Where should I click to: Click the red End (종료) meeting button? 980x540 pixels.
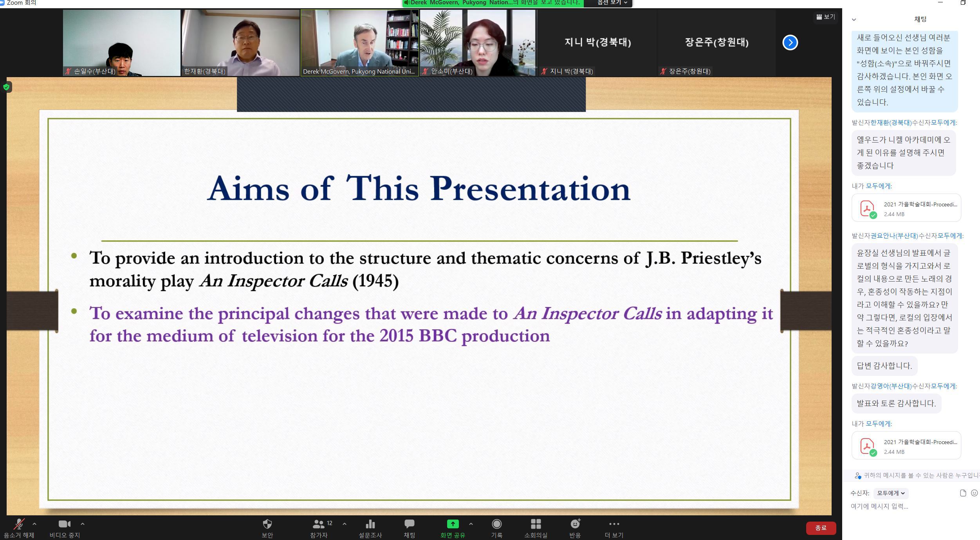pyautogui.click(x=821, y=528)
